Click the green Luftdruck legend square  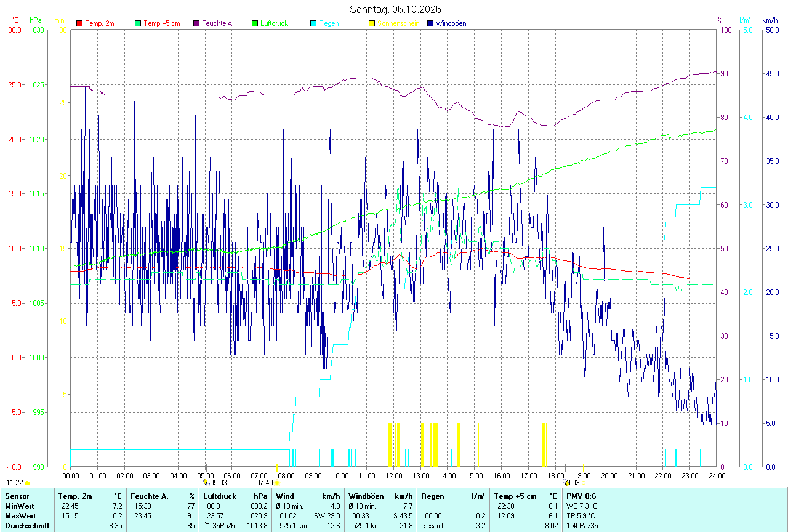tap(255, 23)
